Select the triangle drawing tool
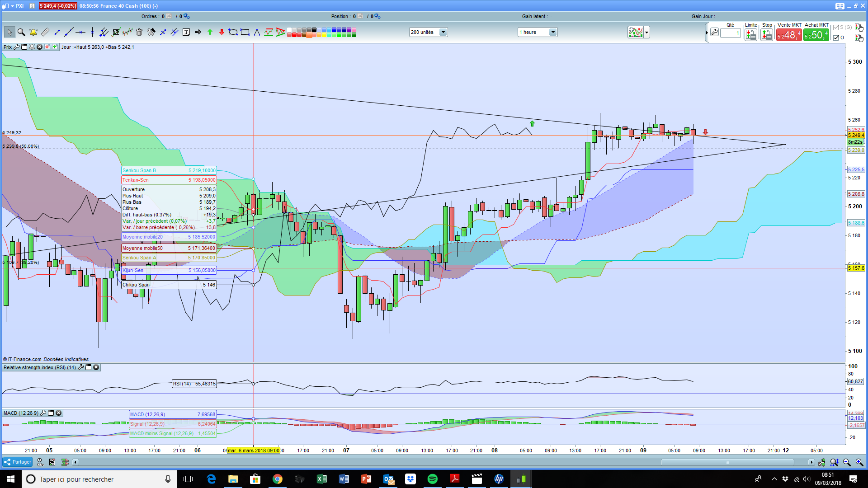 (257, 32)
